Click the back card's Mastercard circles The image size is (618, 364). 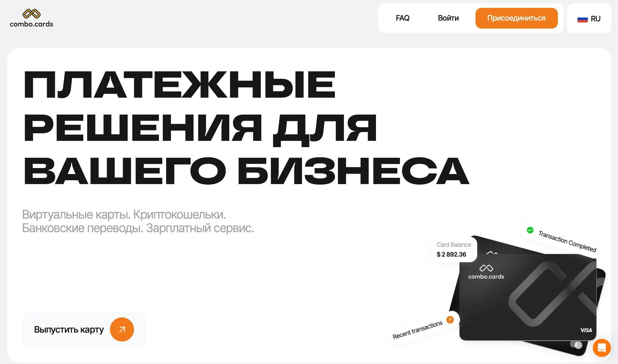576,344
